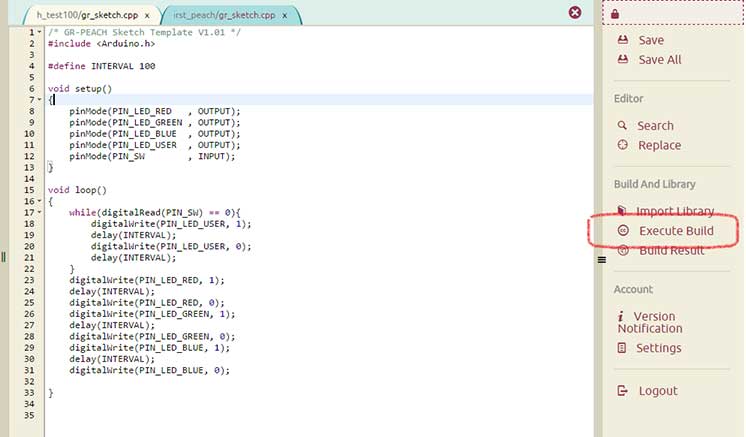The height and width of the screenshot is (437, 746).
Task: Click the Execute Build icon
Action: 623,231
